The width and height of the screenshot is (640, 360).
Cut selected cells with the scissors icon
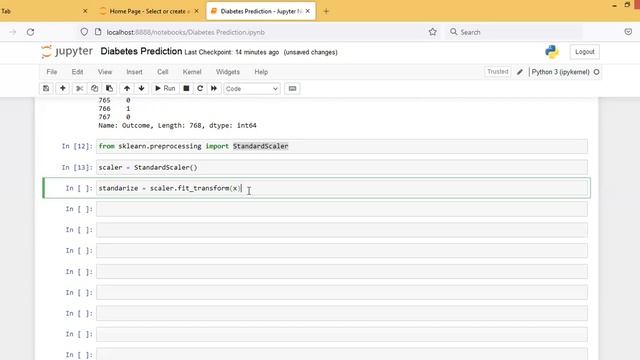(x=80, y=89)
